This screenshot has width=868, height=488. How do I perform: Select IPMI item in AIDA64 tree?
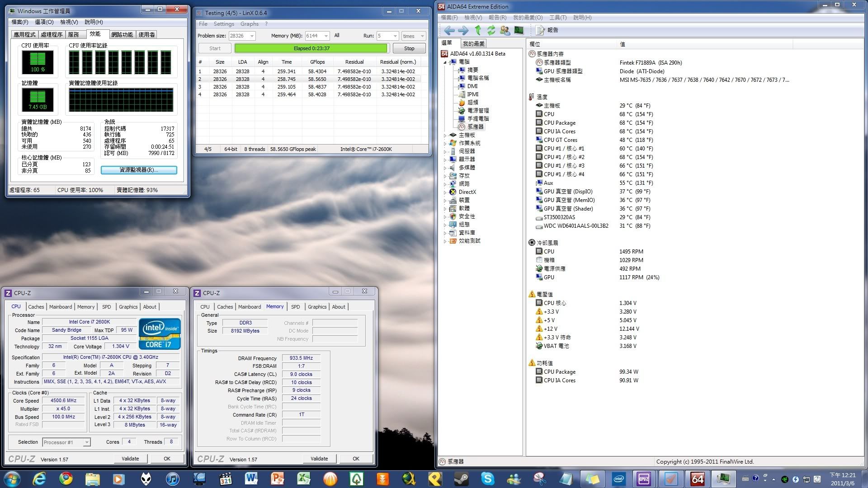click(x=468, y=94)
